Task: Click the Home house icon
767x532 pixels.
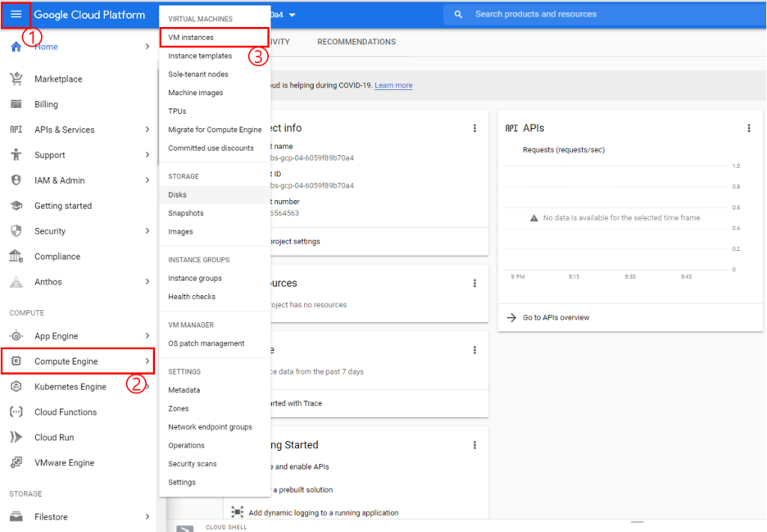Action: tap(16, 47)
